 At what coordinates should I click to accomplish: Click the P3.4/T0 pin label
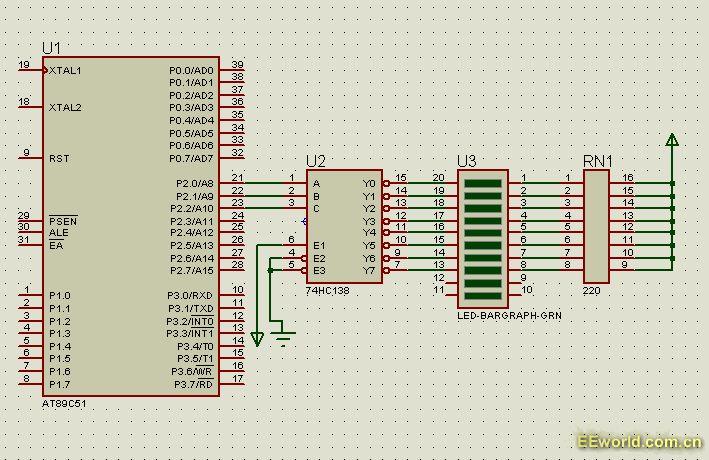pyautogui.click(x=195, y=346)
